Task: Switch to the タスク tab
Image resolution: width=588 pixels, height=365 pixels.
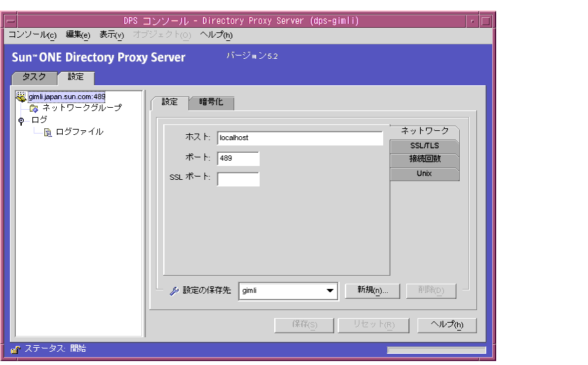Action: (34, 77)
